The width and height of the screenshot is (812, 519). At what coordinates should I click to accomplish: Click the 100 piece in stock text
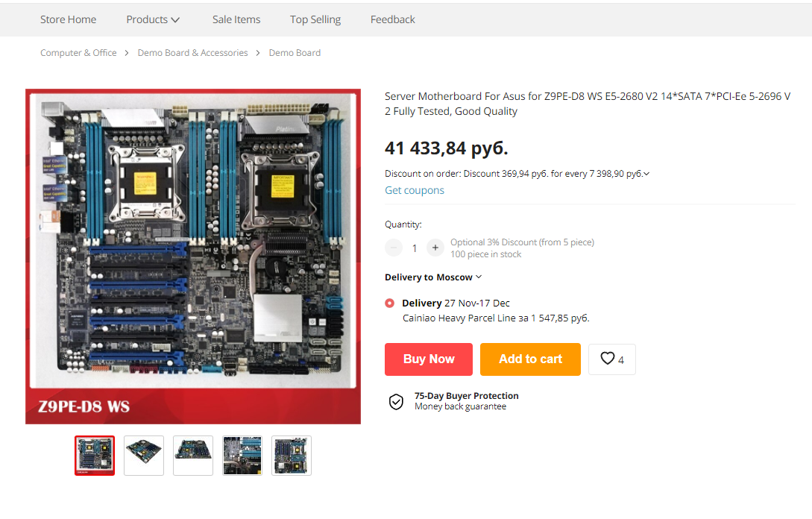point(485,254)
